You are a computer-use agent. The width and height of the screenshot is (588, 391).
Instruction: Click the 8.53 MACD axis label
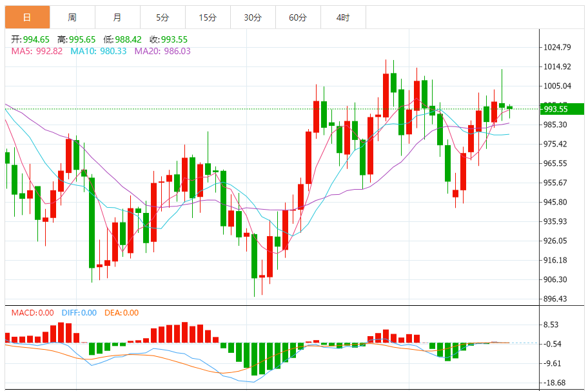coord(551,325)
